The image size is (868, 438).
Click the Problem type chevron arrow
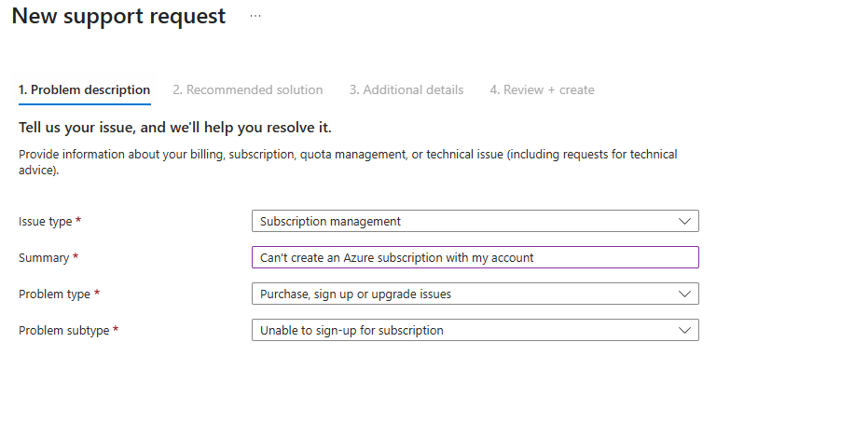tap(685, 294)
